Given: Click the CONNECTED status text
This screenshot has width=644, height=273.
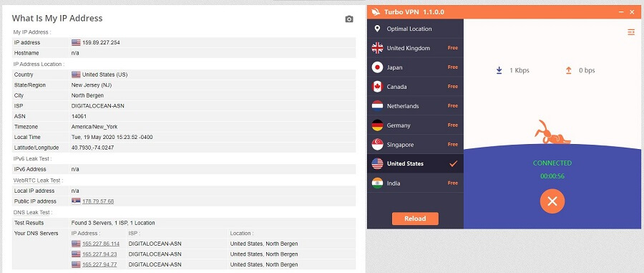Looking at the screenshot, I should click(x=552, y=163).
